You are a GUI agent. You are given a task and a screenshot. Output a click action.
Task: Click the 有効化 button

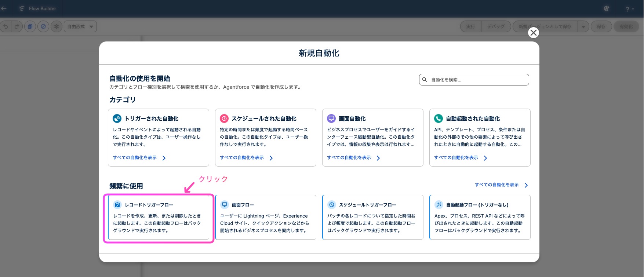626,26
